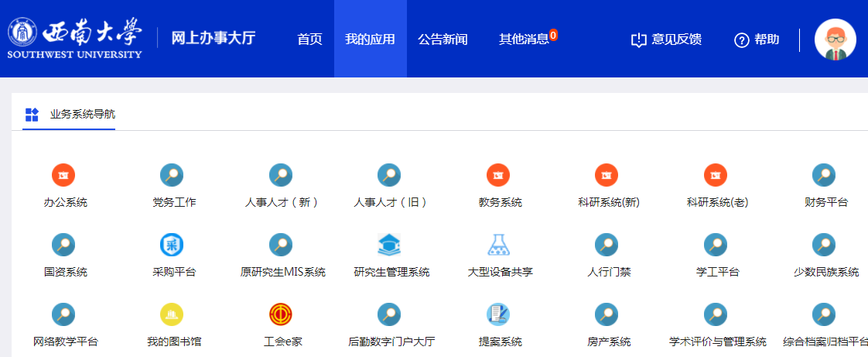
Task: Launch 科研系统(新) icon
Action: pyautogui.click(x=607, y=175)
